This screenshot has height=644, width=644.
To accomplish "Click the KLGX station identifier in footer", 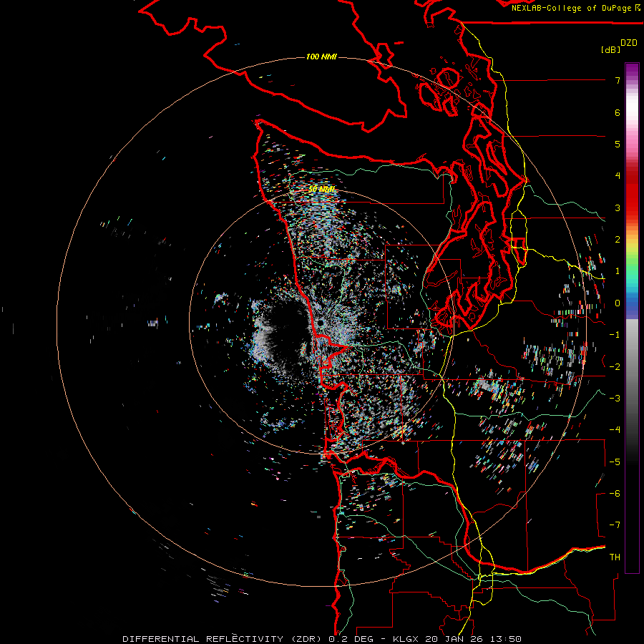I will (x=406, y=639).
